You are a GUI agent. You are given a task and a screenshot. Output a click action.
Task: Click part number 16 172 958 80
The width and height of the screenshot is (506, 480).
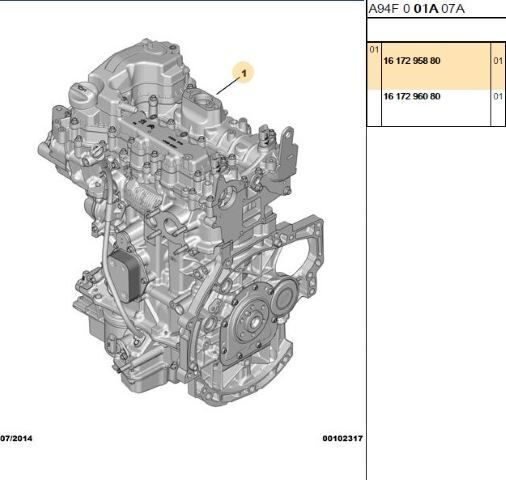point(412,61)
